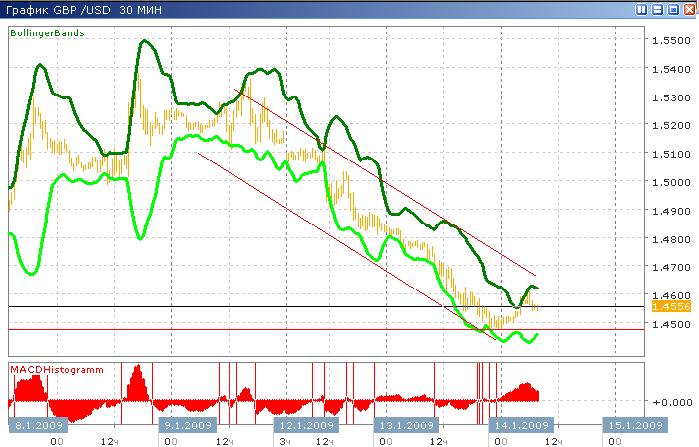The height and width of the screenshot is (447, 699).
Task: Click the 15.1.2009 date marker
Action: (635, 424)
